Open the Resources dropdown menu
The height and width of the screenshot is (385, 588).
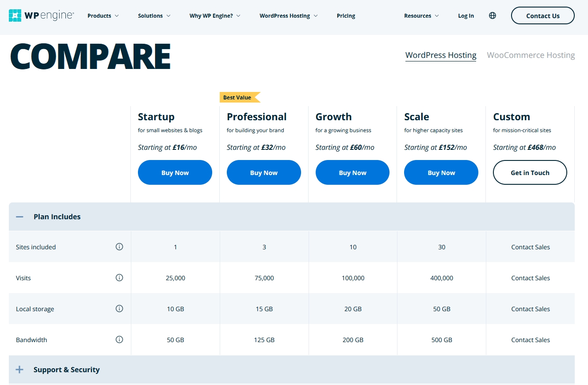click(421, 16)
